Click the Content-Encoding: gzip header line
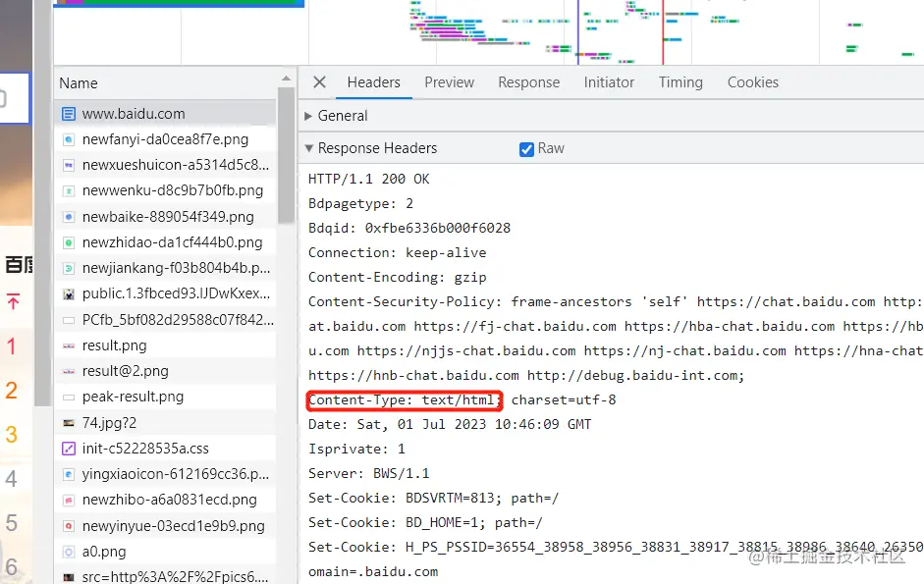This screenshot has height=584, width=924. point(397,278)
